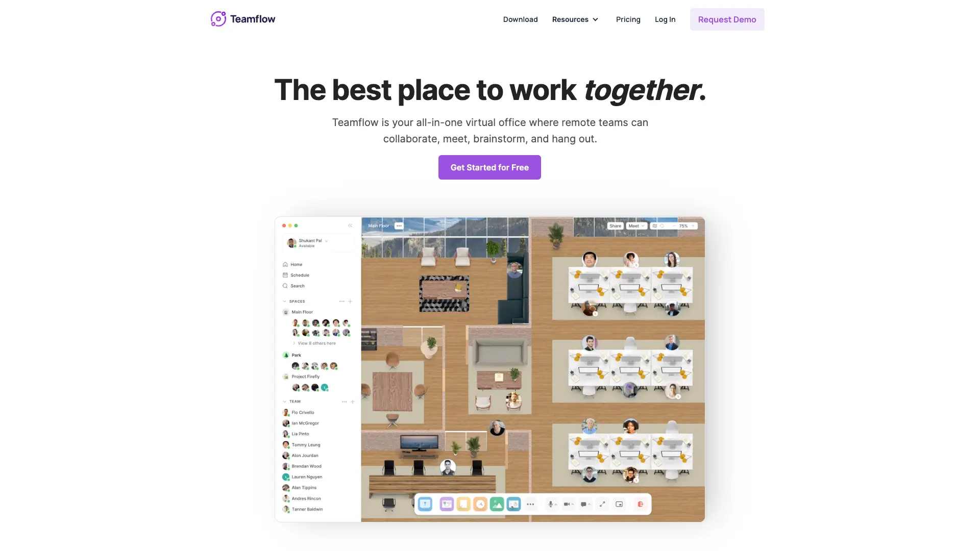Click Request Demo button in header
Viewport: 980px width, 551px height.
727,19
